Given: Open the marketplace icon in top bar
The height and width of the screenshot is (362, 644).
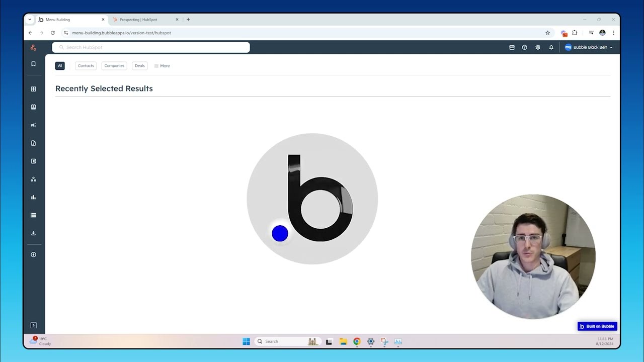Looking at the screenshot, I should (x=512, y=47).
